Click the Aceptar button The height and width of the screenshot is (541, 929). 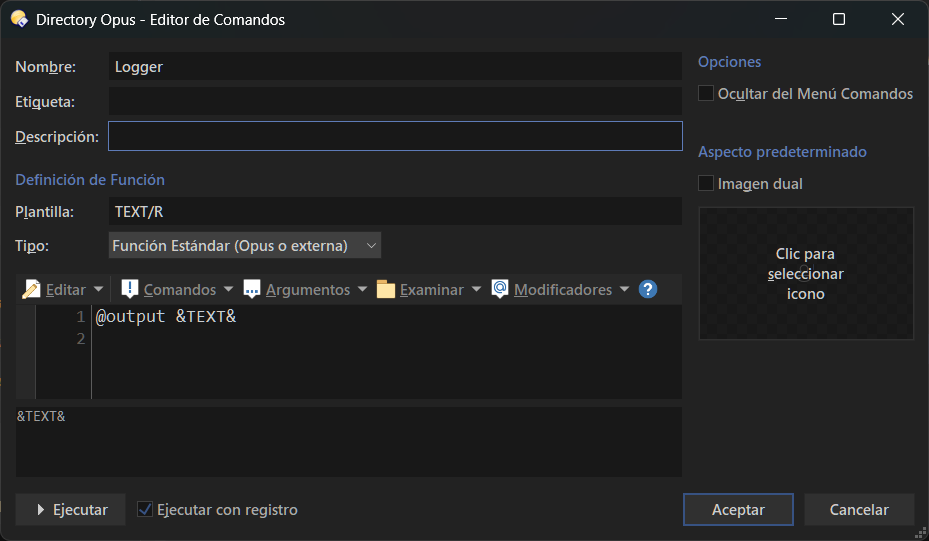(738, 510)
